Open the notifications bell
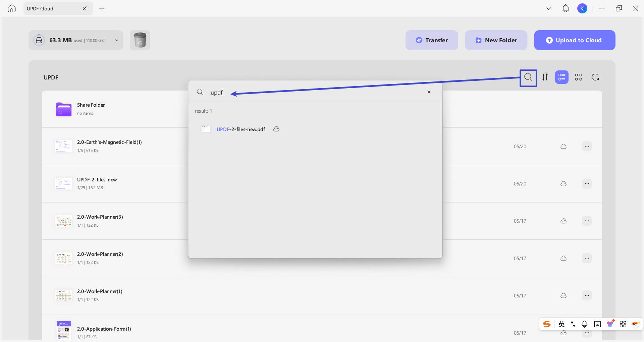Image resolution: width=644 pixels, height=342 pixels. click(566, 8)
